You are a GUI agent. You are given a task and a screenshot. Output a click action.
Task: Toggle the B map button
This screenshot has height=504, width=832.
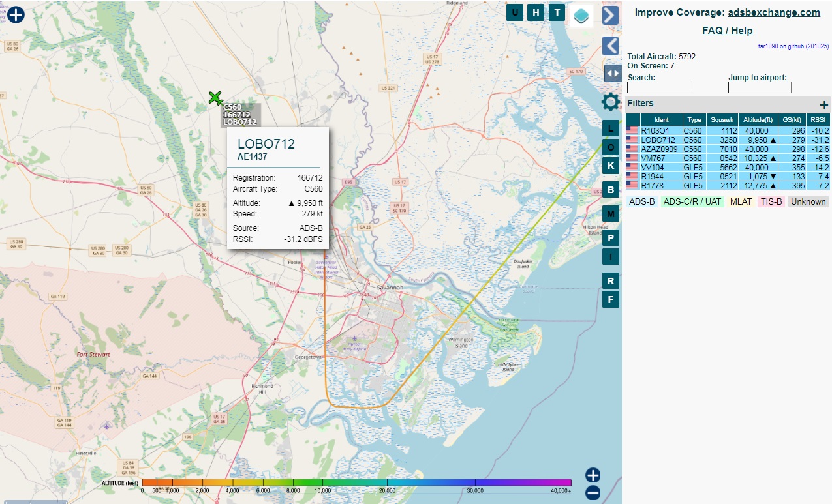click(x=611, y=190)
